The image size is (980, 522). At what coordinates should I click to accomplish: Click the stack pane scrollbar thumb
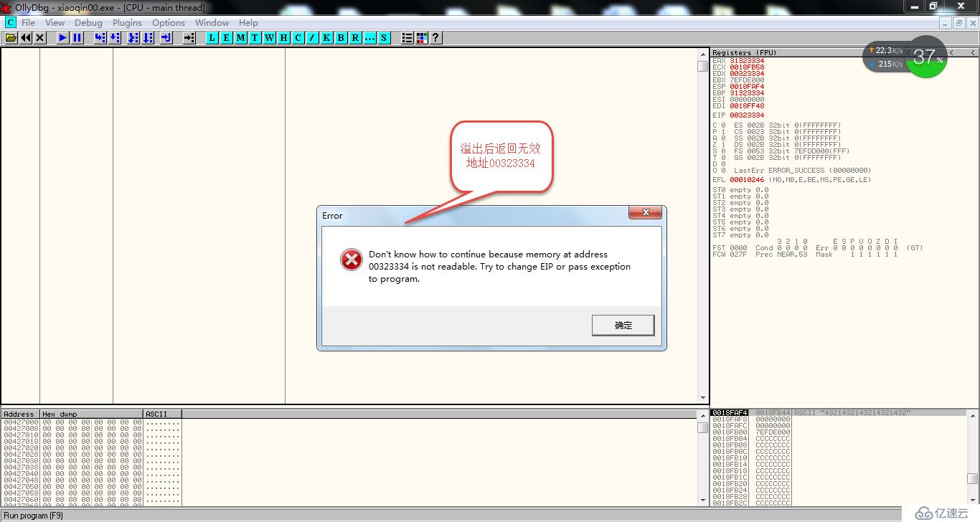972,479
